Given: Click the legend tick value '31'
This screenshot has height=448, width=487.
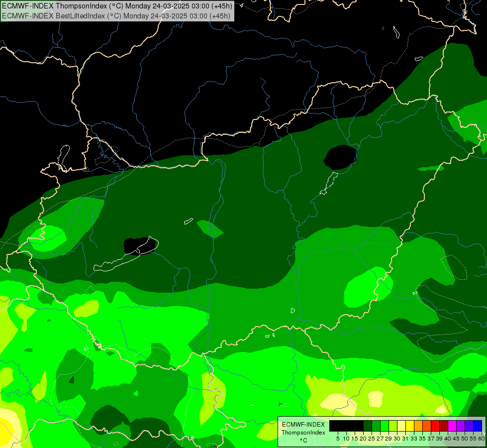Looking at the screenshot, I should (405, 439).
